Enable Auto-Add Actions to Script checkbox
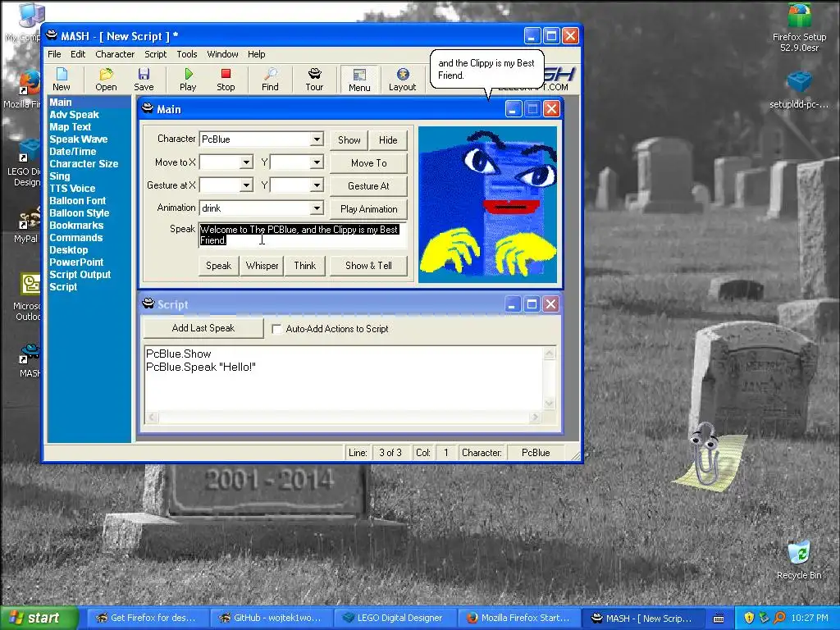The image size is (840, 630). click(277, 329)
